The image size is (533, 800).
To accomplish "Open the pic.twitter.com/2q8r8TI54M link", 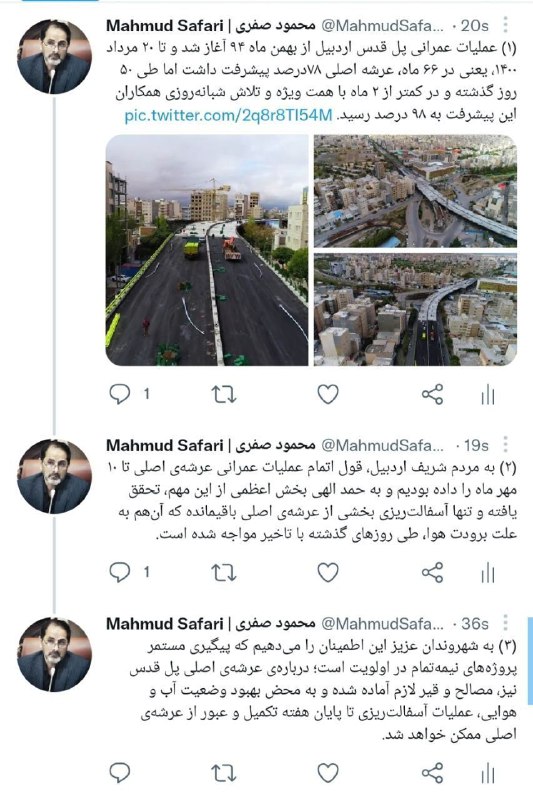I will [229, 115].
